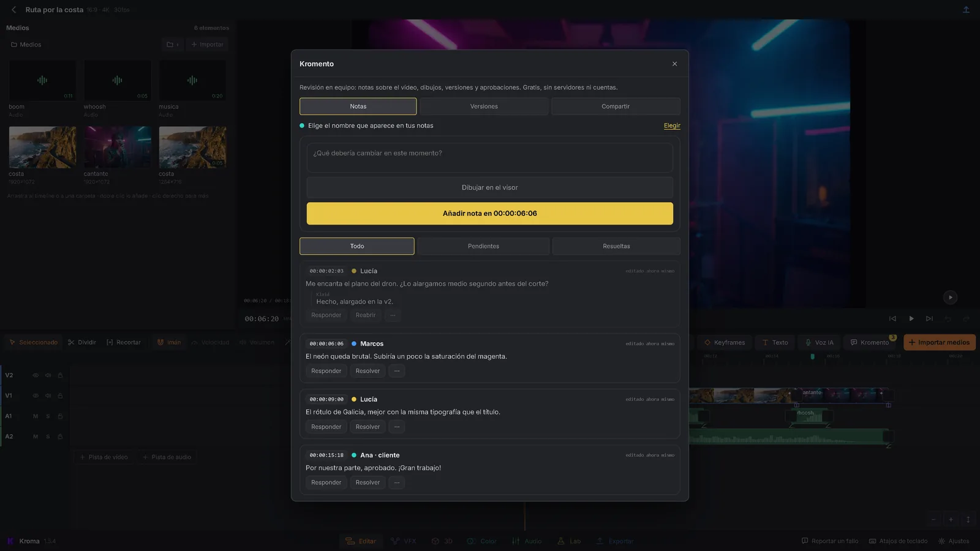Play the preview with the play button
This screenshot has height=551, width=980.
(x=911, y=318)
